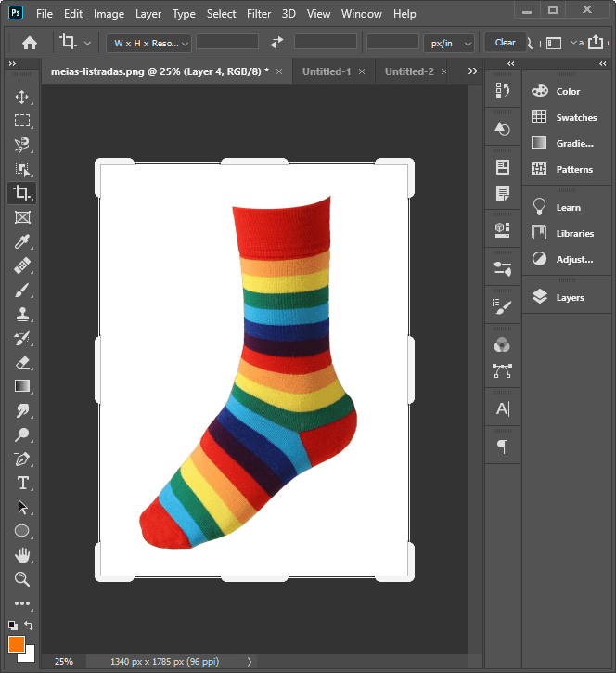Click the crop width input field
The image size is (616, 673).
pos(227,42)
